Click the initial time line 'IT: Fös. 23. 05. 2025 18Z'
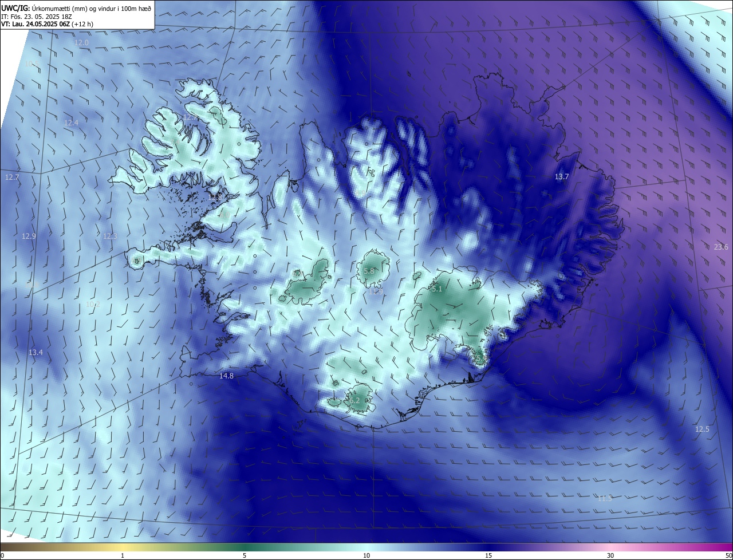The width and height of the screenshot is (733, 560). pos(38,17)
